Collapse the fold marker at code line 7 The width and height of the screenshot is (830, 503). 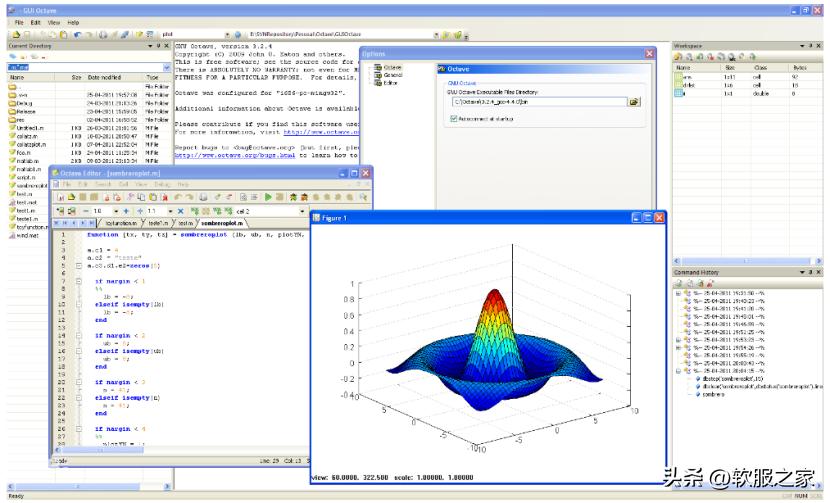point(79,281)
